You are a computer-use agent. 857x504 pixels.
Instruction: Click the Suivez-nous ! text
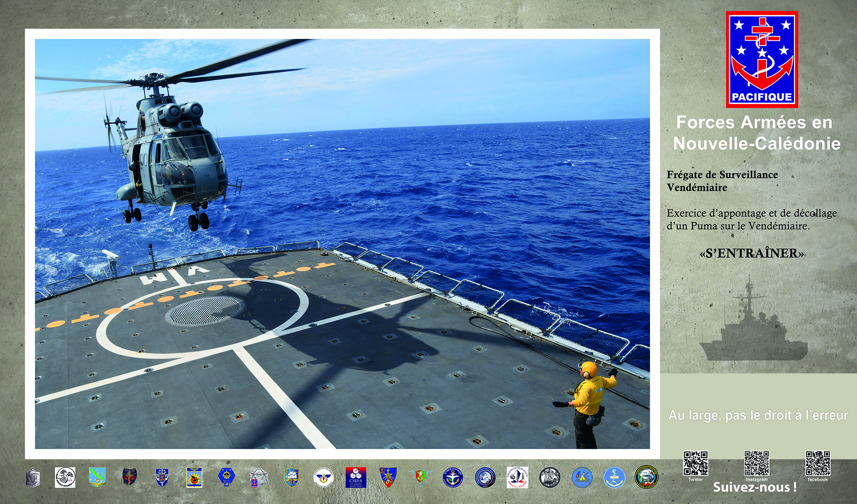click(x=755, y=487)
